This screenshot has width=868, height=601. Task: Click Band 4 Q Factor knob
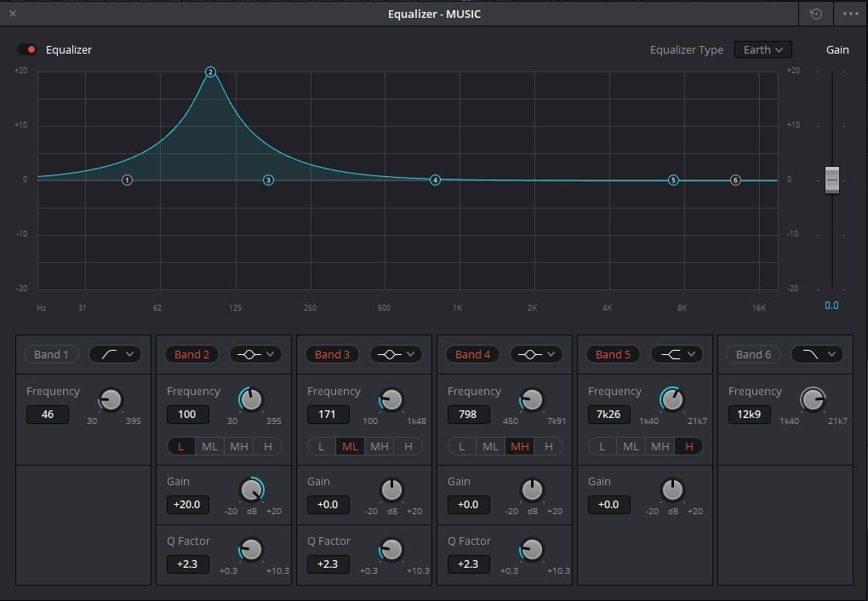tap(532, 549)
